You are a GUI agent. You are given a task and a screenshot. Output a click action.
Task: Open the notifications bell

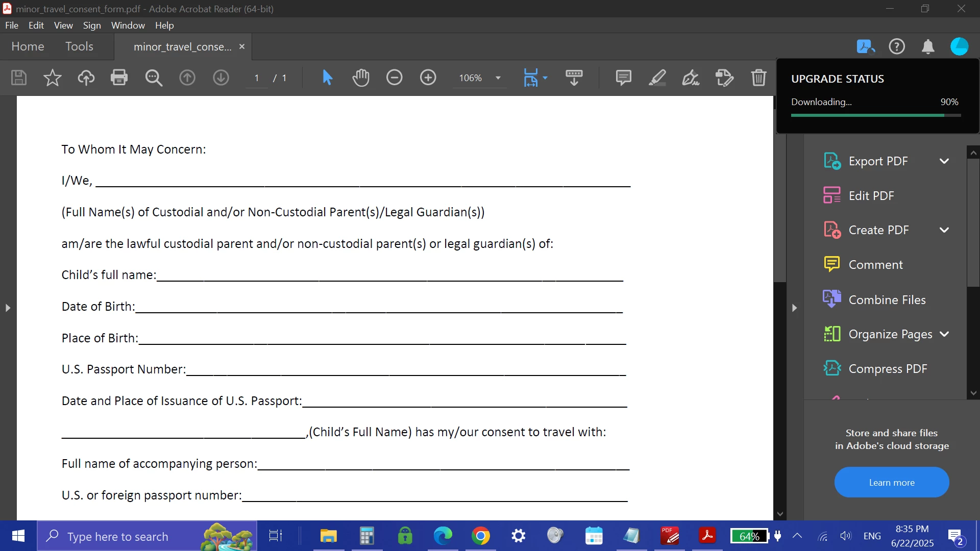(x=927, y=46)
